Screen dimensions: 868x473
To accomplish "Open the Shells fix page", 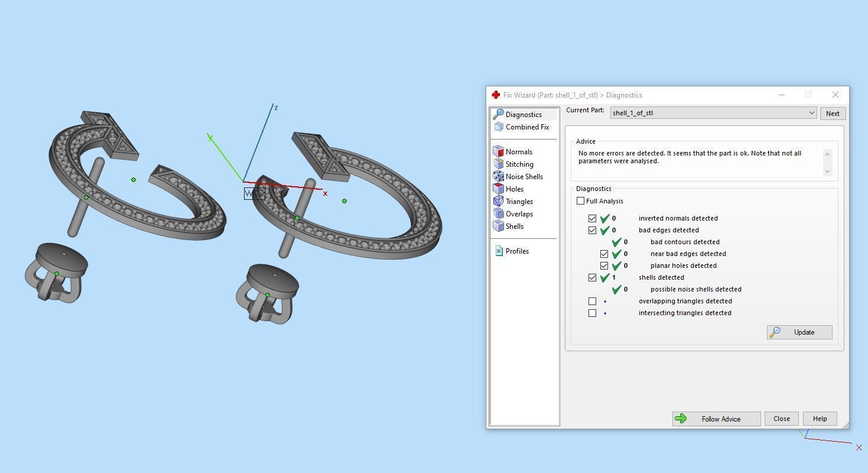I will click(x=508, y=226).
